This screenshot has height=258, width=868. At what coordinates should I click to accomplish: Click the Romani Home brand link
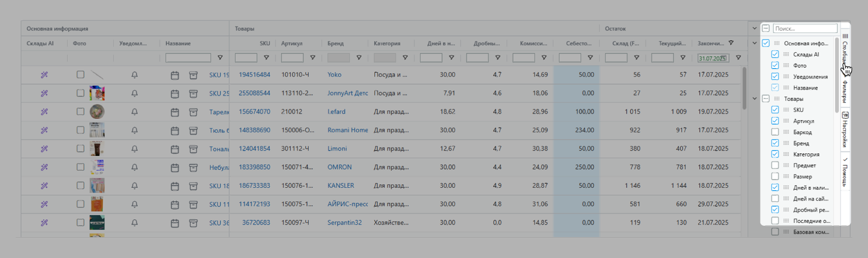(347, 130)
